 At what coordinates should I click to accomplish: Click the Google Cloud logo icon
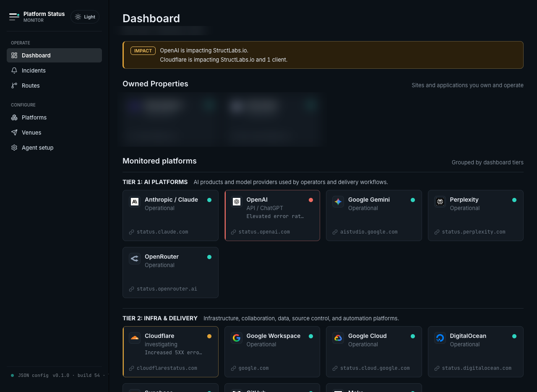click(338, 338)
